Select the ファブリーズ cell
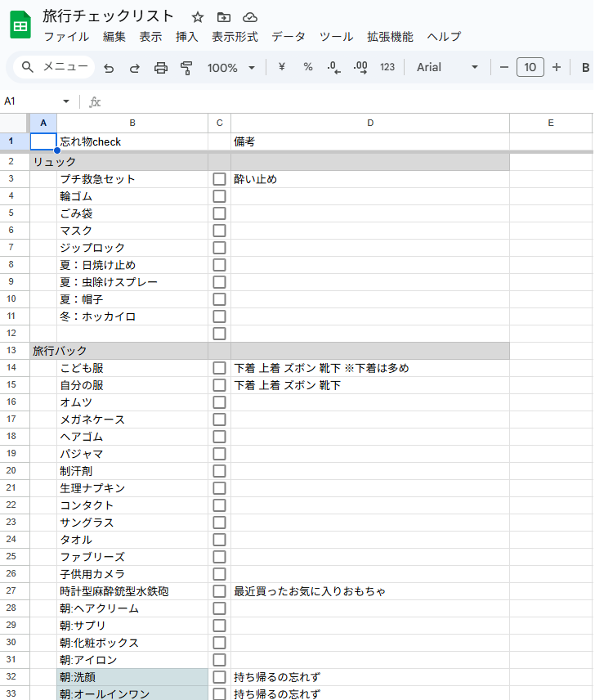595x700 pixels. 132,557
